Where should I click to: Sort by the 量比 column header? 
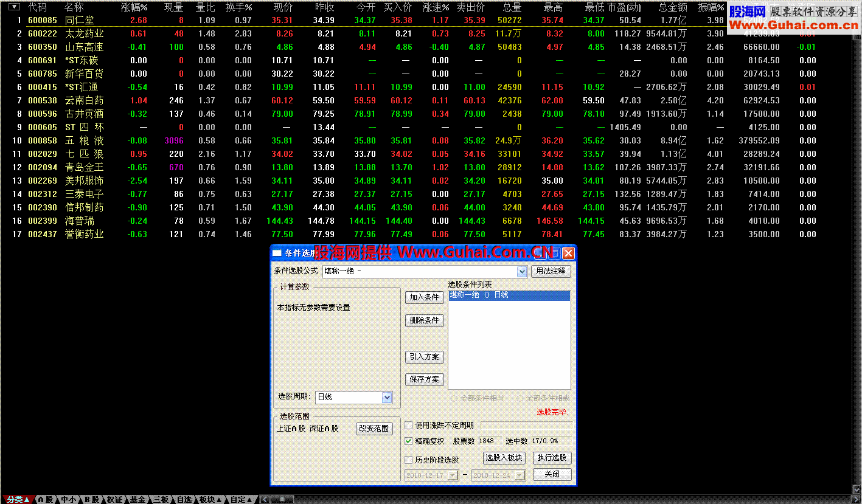tap(206, 7)
